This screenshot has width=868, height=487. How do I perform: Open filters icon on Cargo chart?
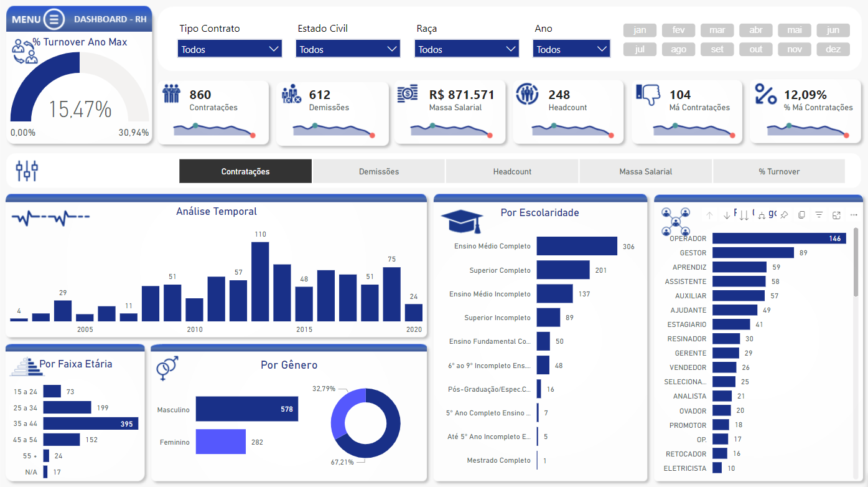pyautogui.click(x=819, y=215)
